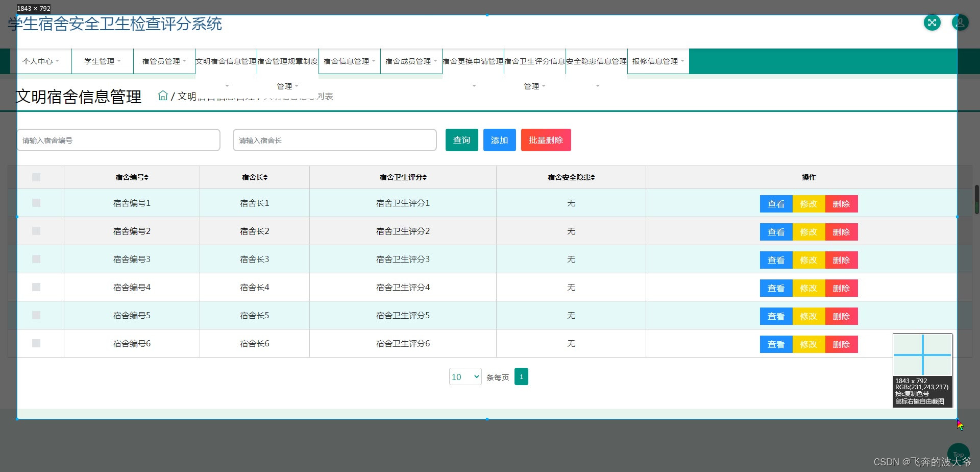This screenshot has width=980, height=472.
Task: Toggle the select-all checkbox in table header
Action: pos(36,177)
